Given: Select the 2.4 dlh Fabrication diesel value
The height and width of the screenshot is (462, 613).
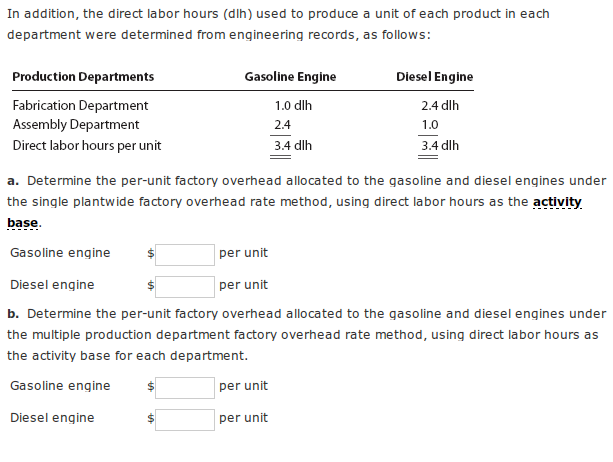Looking at the screenshot, I should click(x=440, y=106).
